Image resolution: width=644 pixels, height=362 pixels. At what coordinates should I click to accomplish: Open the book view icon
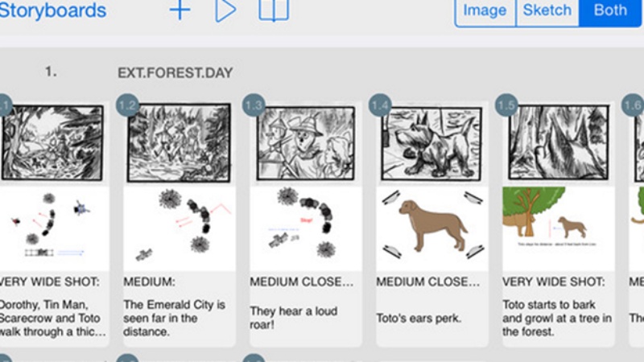[x=274, y=10]
